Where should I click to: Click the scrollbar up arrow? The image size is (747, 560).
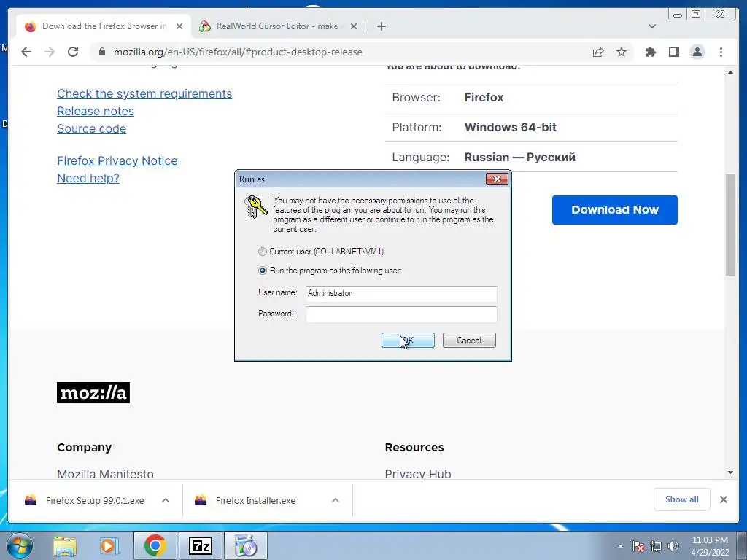(730, 72)
